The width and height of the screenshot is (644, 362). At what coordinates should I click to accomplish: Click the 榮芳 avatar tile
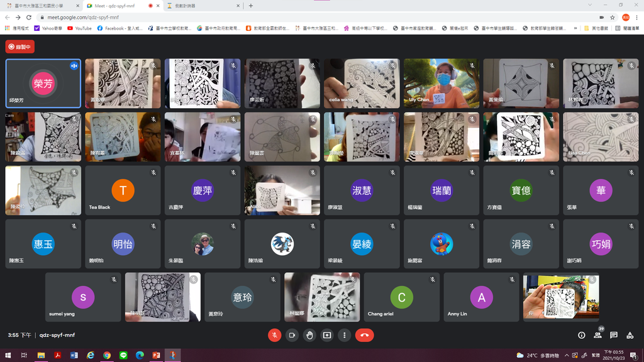43,84
